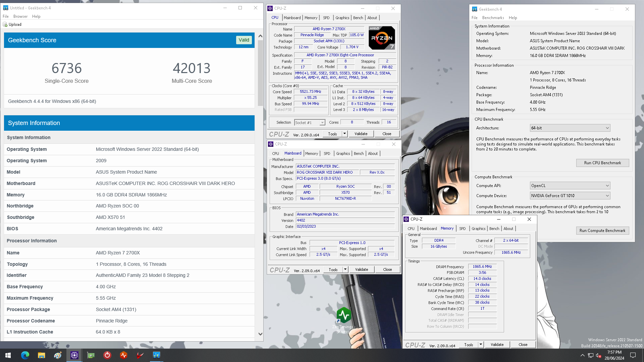The image size is (644, 362).
Task: Open network status icon in system tray
Action: pyautogui.click(x=590, y=356)
